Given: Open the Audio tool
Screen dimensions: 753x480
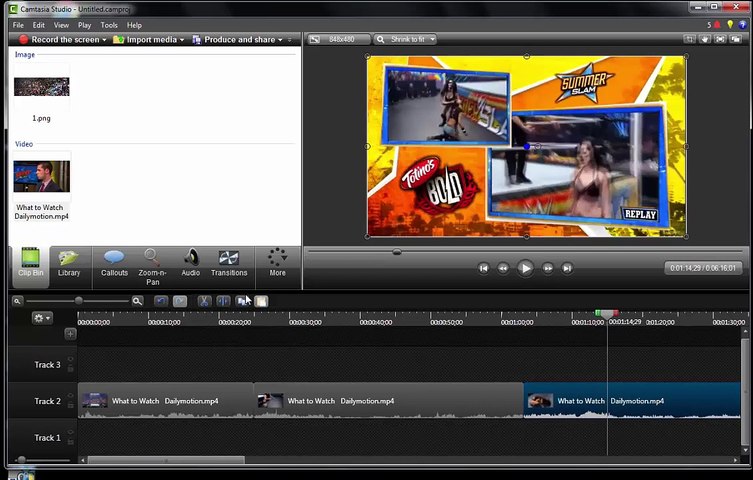Looking at the screenshot, I should coord(191,264).
